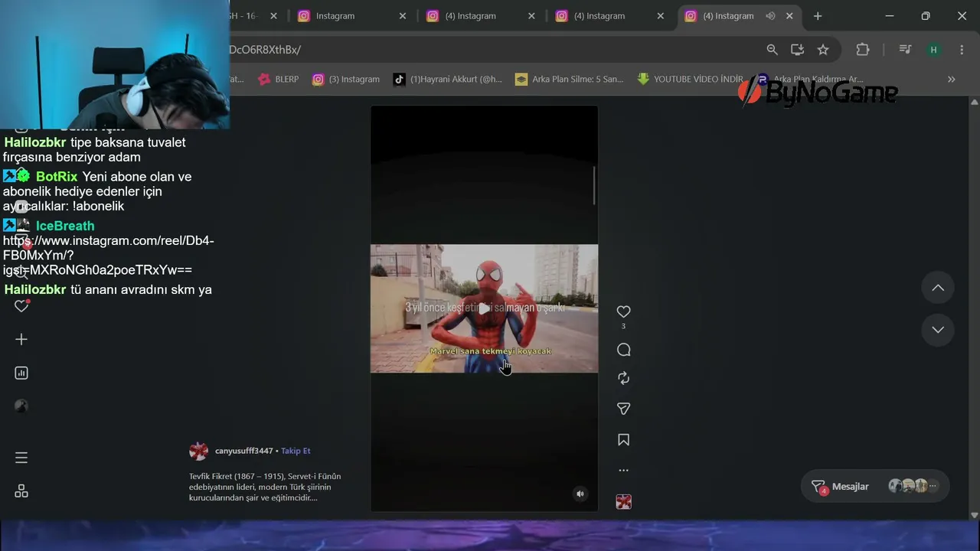The image size is (980, 551).
Task: Open a new browser tab
Action: [x=818, y=16]
